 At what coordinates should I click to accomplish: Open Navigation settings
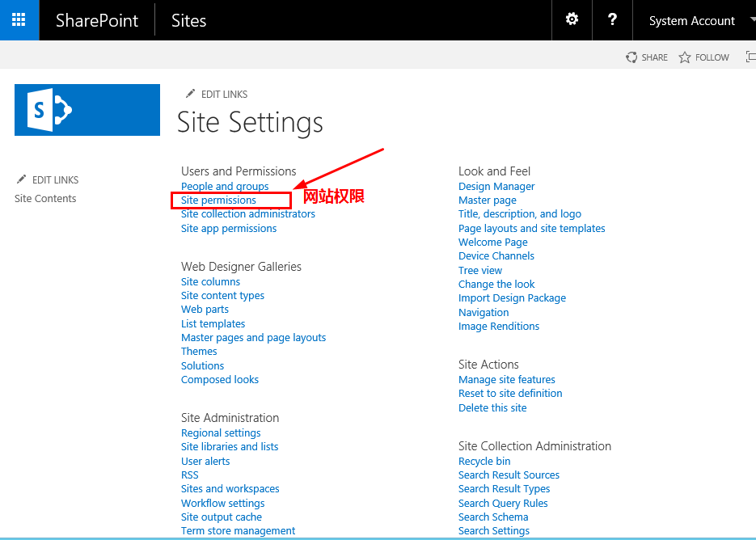click(484, 312)
